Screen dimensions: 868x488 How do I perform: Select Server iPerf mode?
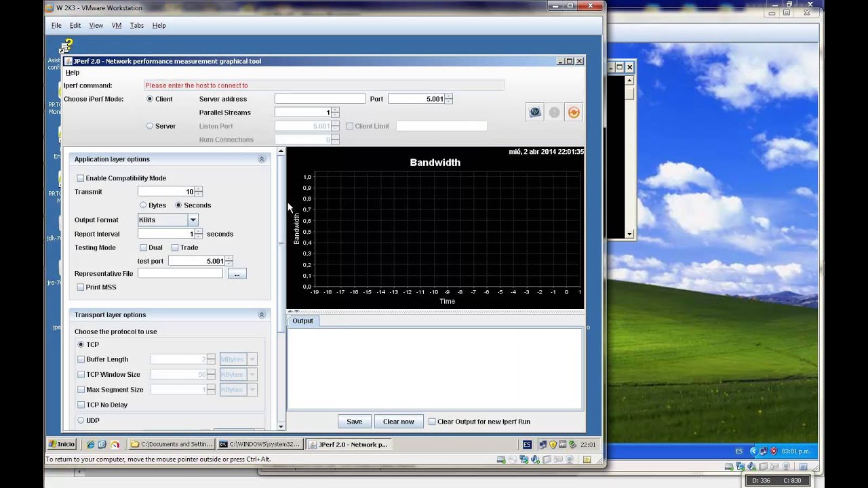coord(150,126)
